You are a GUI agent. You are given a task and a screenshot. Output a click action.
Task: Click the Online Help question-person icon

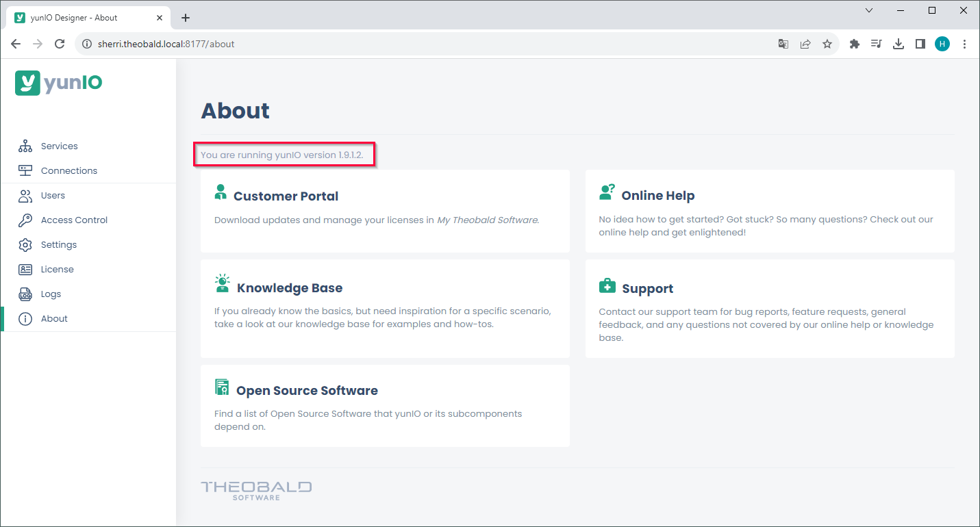click(607, 192)
